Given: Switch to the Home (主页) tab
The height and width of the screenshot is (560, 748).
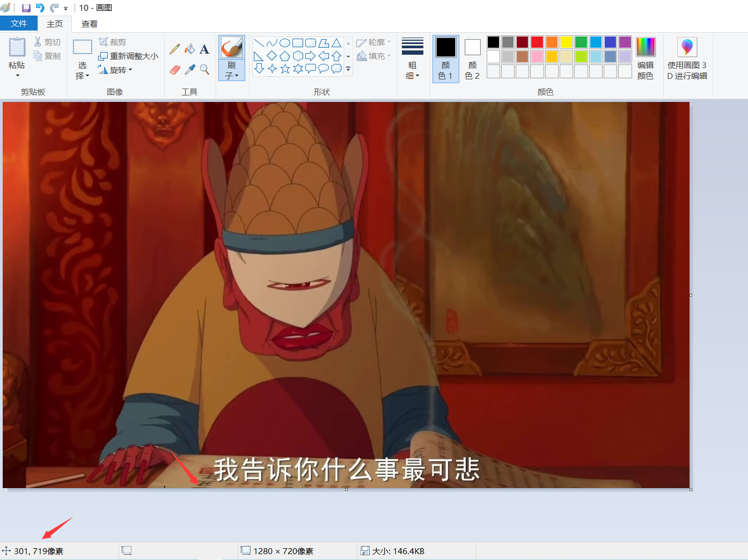Looking at the screenshot, I should [55, 24].
